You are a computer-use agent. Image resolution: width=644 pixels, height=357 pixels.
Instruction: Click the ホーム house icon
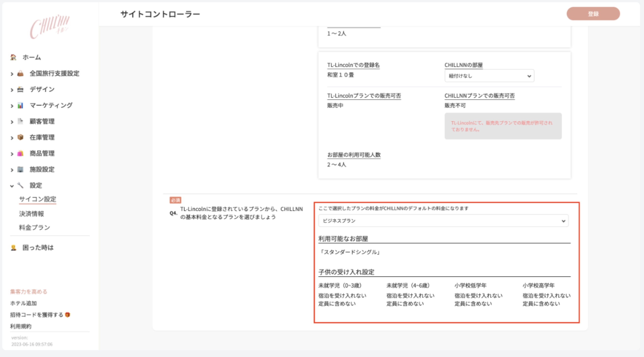click(x=14, y=57)
